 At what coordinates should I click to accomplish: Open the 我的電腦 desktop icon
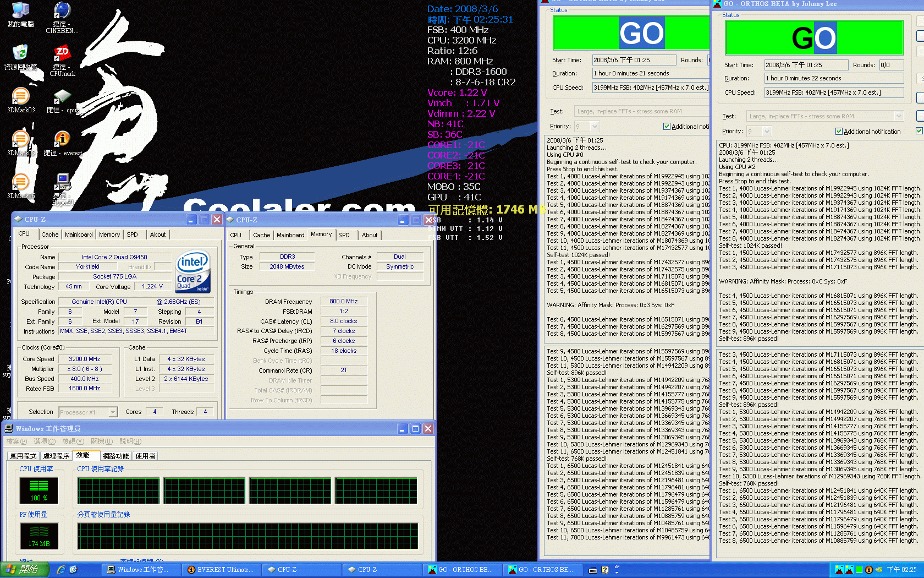[x=20, y=14]
